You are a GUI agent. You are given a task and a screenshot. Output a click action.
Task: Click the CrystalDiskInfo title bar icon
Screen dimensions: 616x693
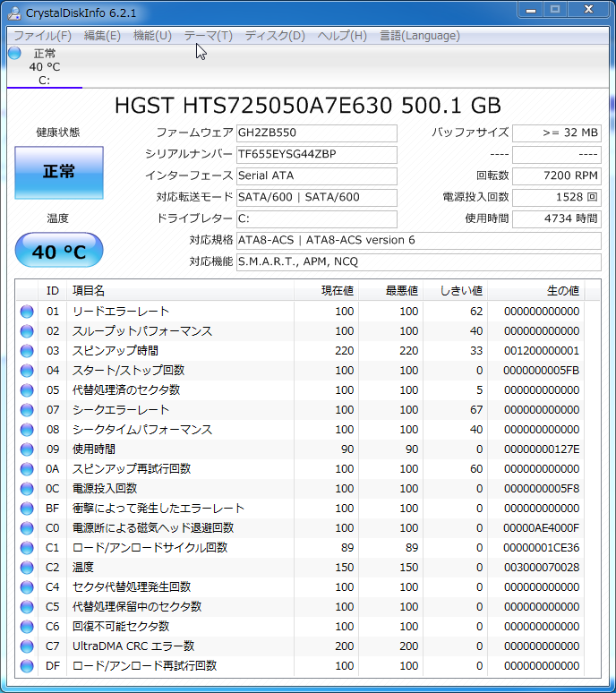click(x=14, y=13)
